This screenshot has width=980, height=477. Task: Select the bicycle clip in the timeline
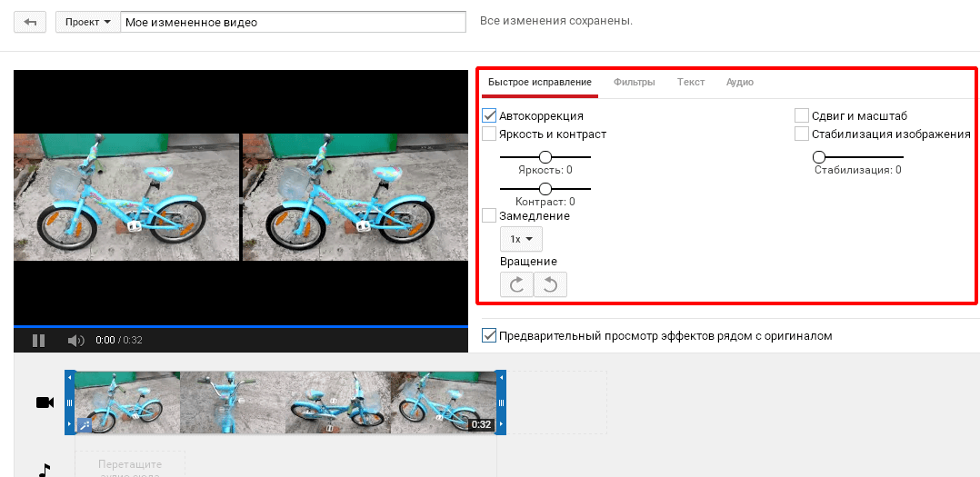click(x=285, y=402)
